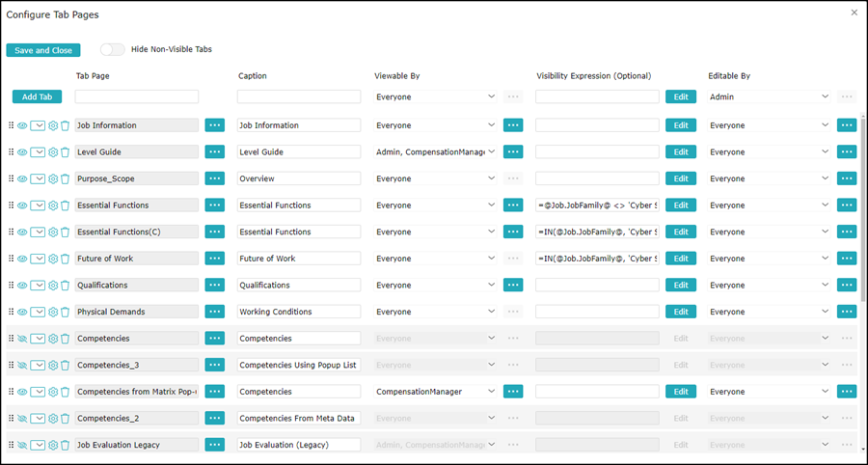Screen dimensions: 868x465
Task: Open Viewable By dropdown for Job Information
Action: pyautogui.click(x=491, y=125)
